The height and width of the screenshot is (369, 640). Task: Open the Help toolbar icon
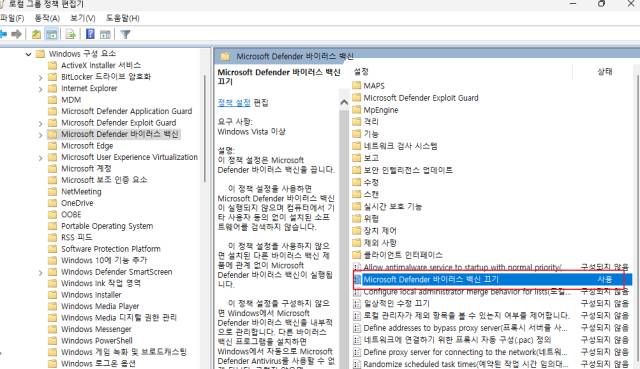click(x=90, y=34)
